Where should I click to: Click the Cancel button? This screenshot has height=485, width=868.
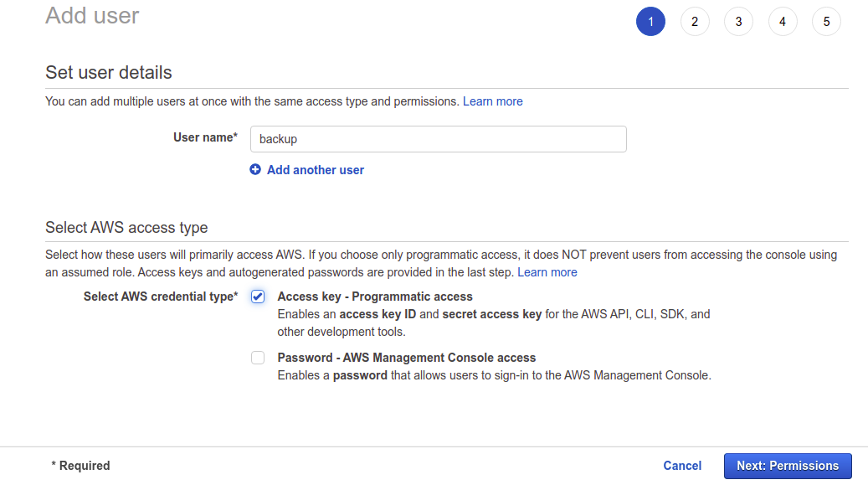pyautogui.click(x=682, y=466)
